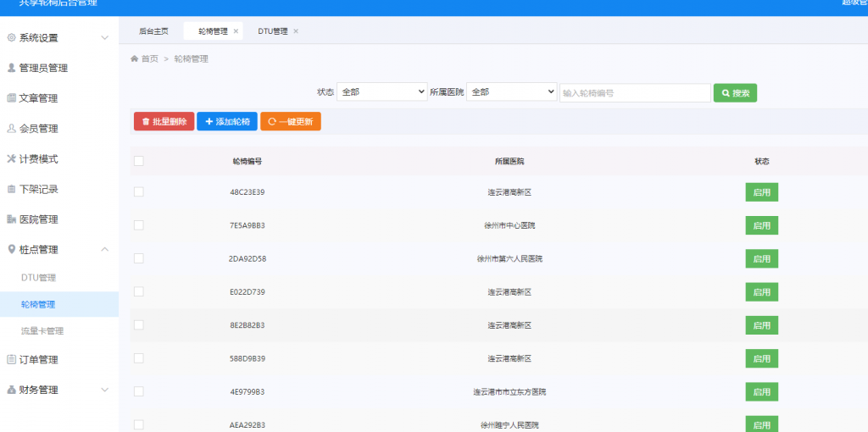Close the DTU管理 tab with its X
This screenshot has height=432, width=868.
click(x=296, y=31)
